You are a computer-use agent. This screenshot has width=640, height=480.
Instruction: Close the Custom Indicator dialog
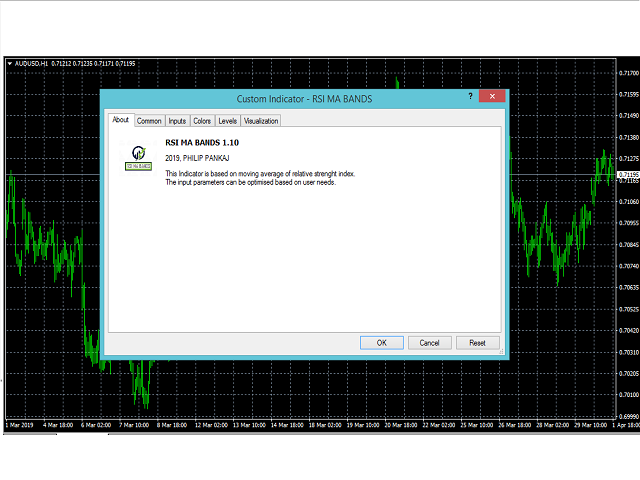point(492,97)
